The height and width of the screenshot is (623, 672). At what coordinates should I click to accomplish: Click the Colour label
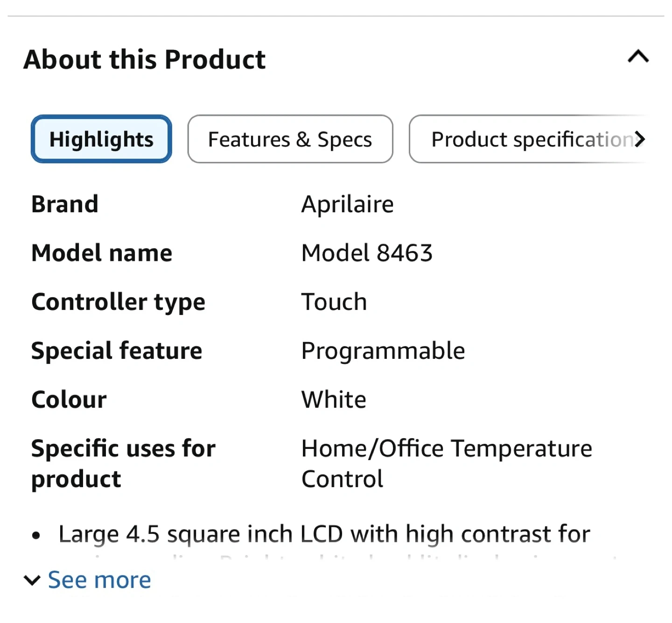[69, 400]
